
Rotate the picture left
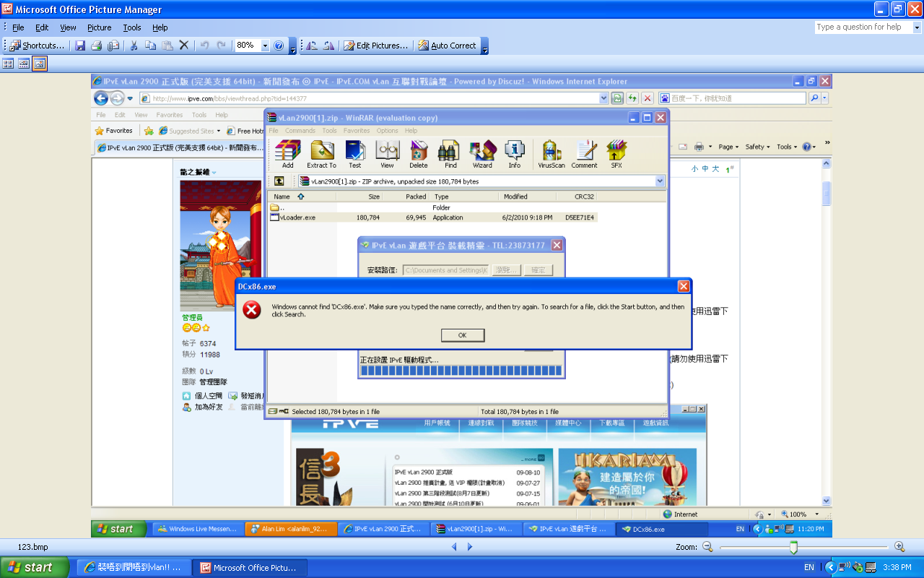(x=312, y=46)
